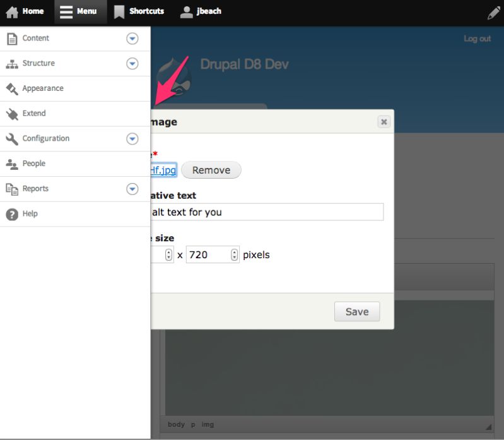Click the People users icon
This screenshot has height=440, width=504.
point(12,164)
